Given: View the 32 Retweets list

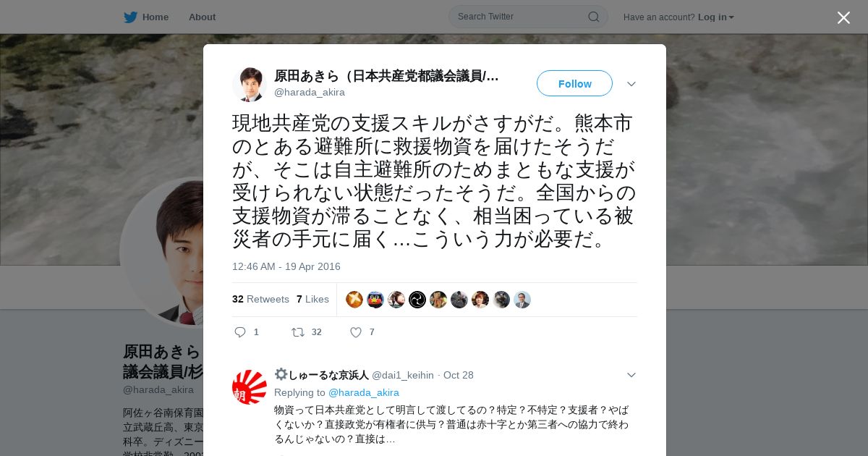Looking at the screenshot, I should pos(260,299).
